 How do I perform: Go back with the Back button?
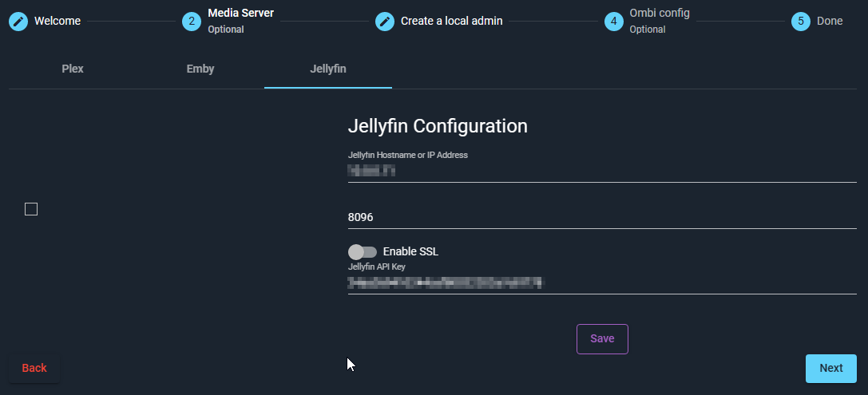pyautogui.click(x=34, y=368)
